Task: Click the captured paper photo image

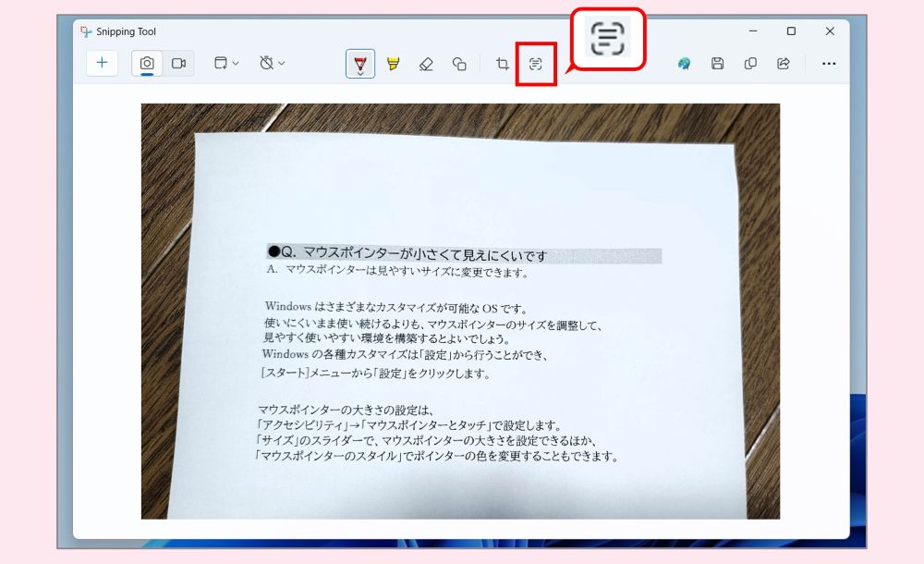Action: point(460,312)
